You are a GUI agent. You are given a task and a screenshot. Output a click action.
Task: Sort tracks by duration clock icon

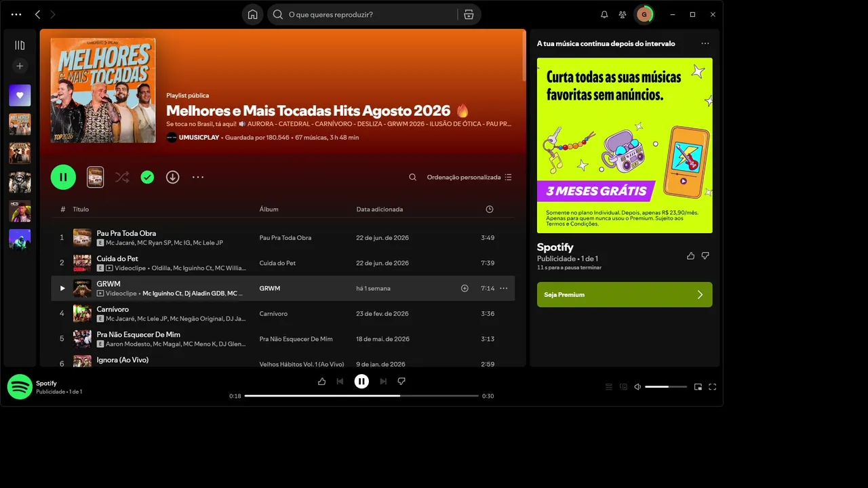[490, 209]
